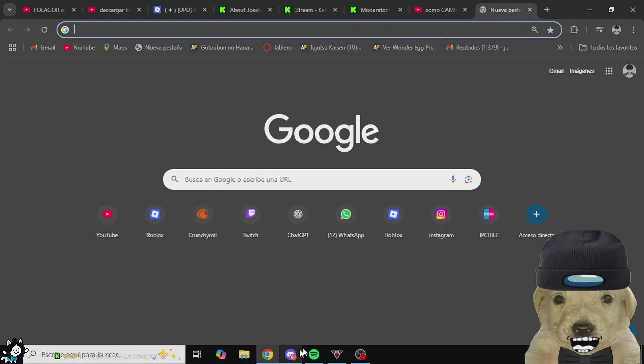Close the Stream - Kick tab
Viewport: 644px width, 364px height.
[335, 10]
